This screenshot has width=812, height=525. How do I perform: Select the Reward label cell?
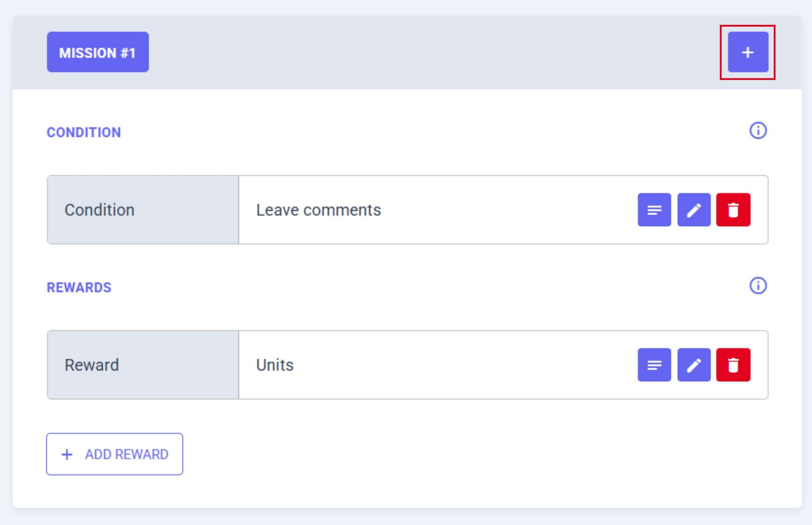coord(143,365)
